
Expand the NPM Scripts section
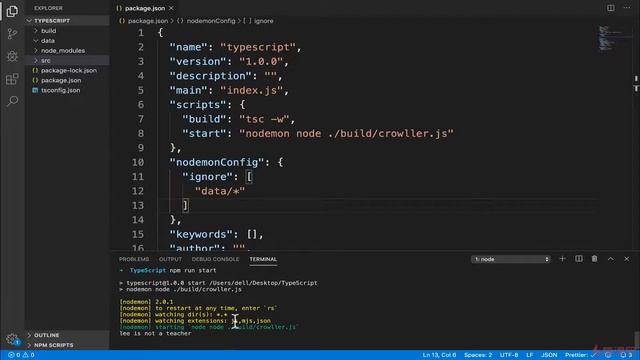point(67,345)
